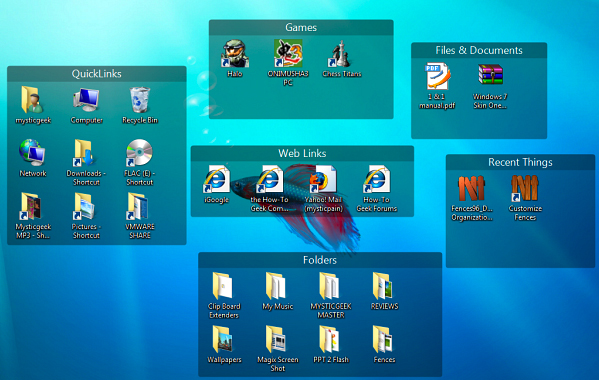The height and width of the screenshot is (380, 599).
Task: Open the VMWARE SHARE folder
Action: coord(138,206)
